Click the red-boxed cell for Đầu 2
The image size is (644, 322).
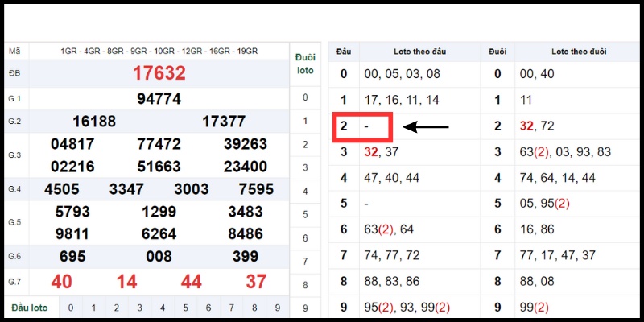tap(362, 127)
